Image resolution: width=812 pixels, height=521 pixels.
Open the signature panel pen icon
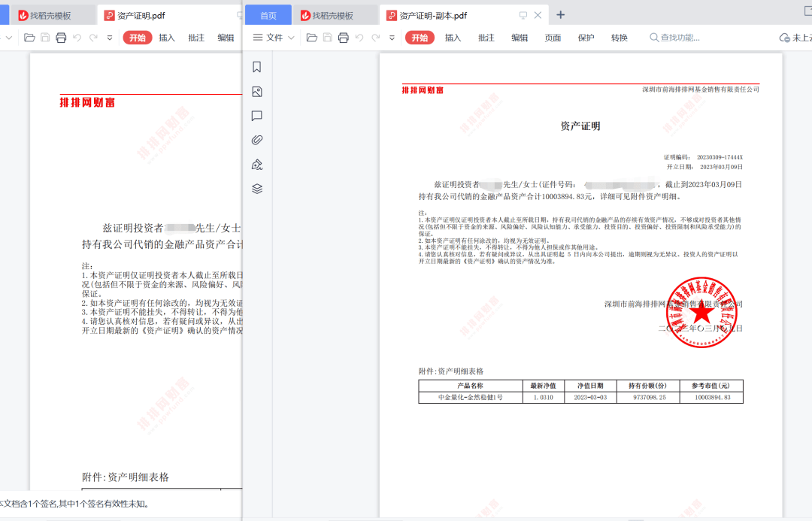tap(257, 165)
